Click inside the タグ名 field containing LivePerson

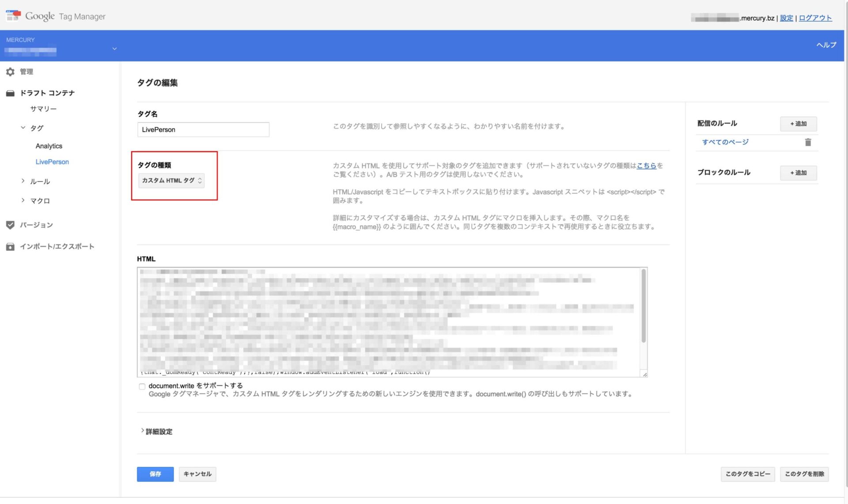[x=203, y=129]
